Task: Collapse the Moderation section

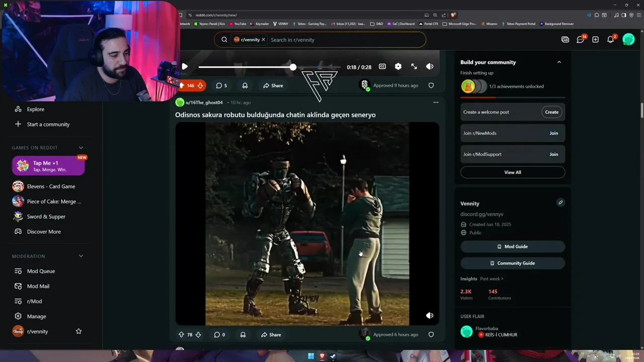Action: (x=81, y=256)
